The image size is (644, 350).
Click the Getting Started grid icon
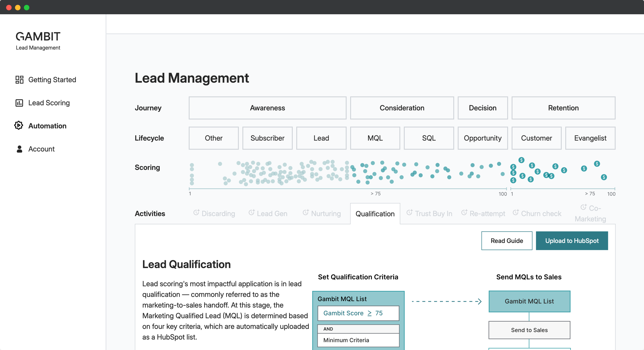19,80
